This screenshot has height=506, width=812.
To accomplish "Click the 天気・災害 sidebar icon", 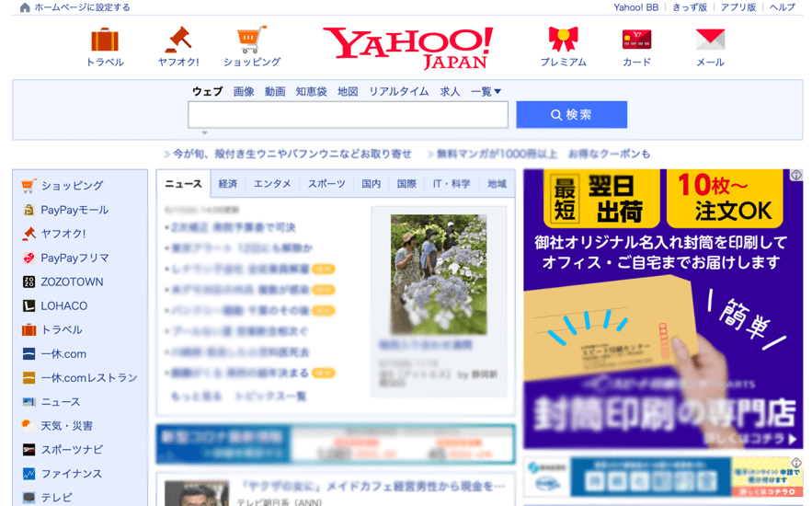I will click(x=29, y=426).
